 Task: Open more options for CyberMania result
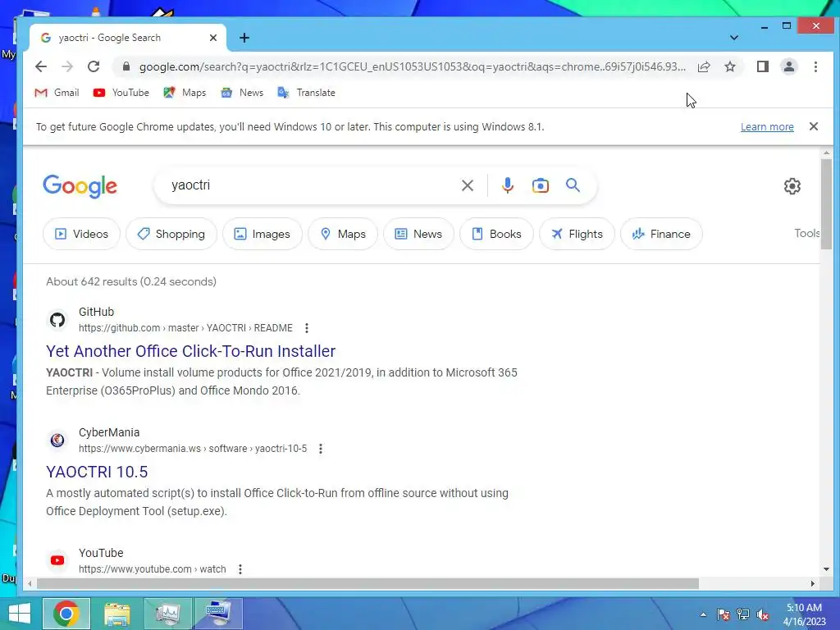click(x=321, y=449)
